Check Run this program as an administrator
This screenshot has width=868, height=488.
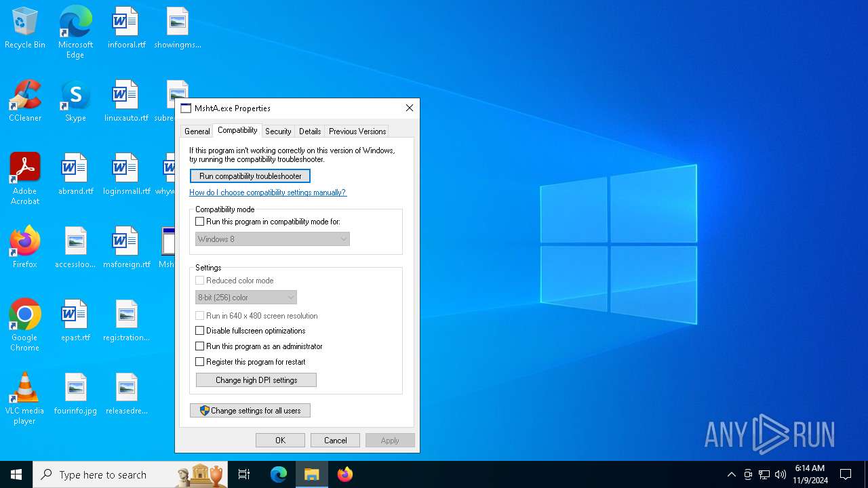[x=200, y=346]
